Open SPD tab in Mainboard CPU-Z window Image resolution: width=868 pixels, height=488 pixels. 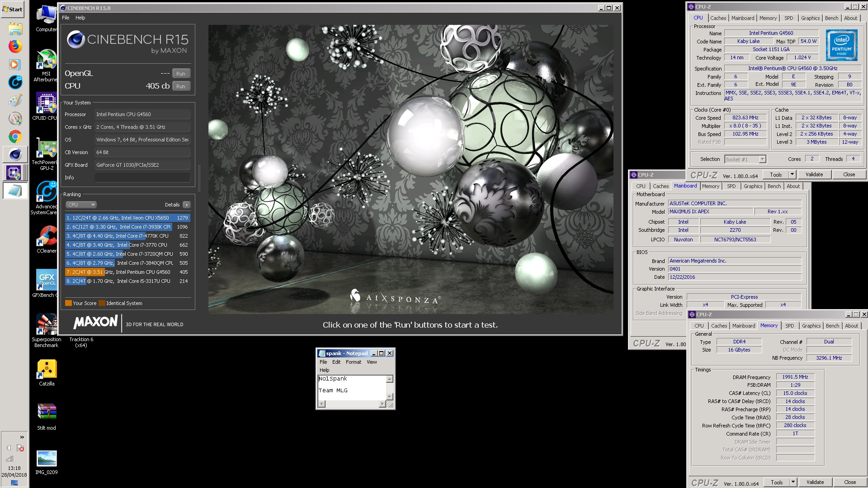point(731,186)
